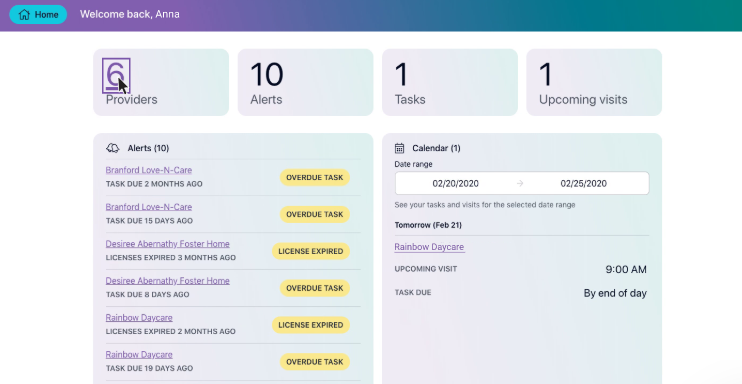The width and height of the screenshot is (742, 384).
Task: Open Desiree Abernathy Foster Home task due 8 days ago
Action: click(168, 281)
